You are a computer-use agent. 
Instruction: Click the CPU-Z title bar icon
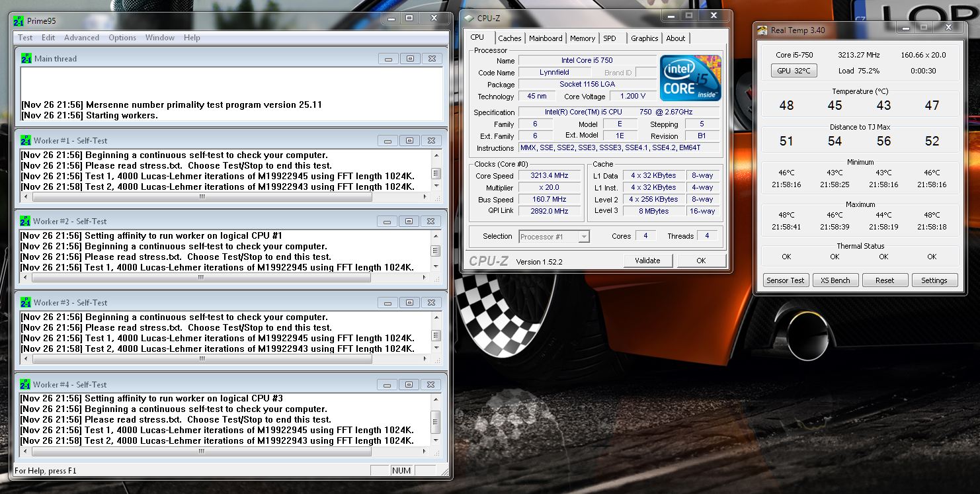[470, 18]
